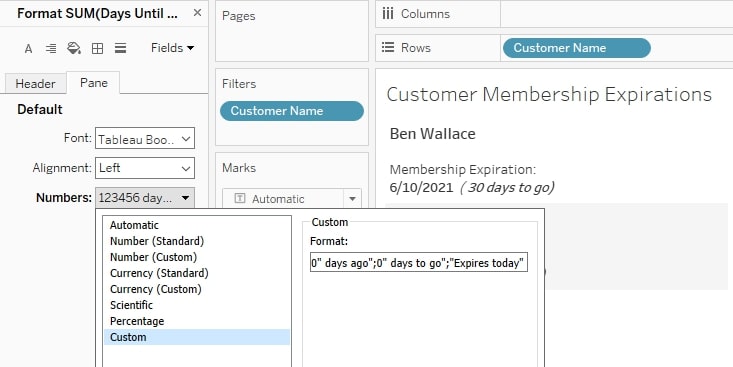This screenshot has width=733, height=367.
Task: Open the Marks type dropdown Automatic
Action: (292, 199)
